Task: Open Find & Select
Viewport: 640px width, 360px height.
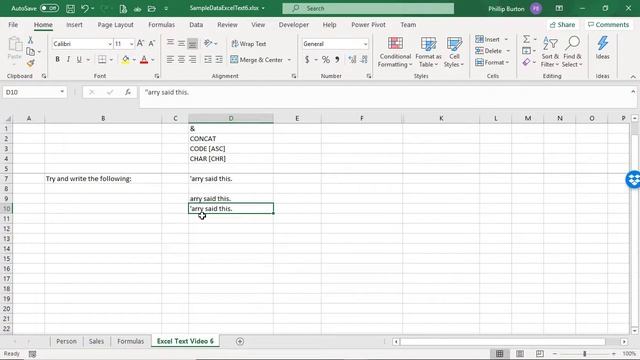Action: (572, 52)
